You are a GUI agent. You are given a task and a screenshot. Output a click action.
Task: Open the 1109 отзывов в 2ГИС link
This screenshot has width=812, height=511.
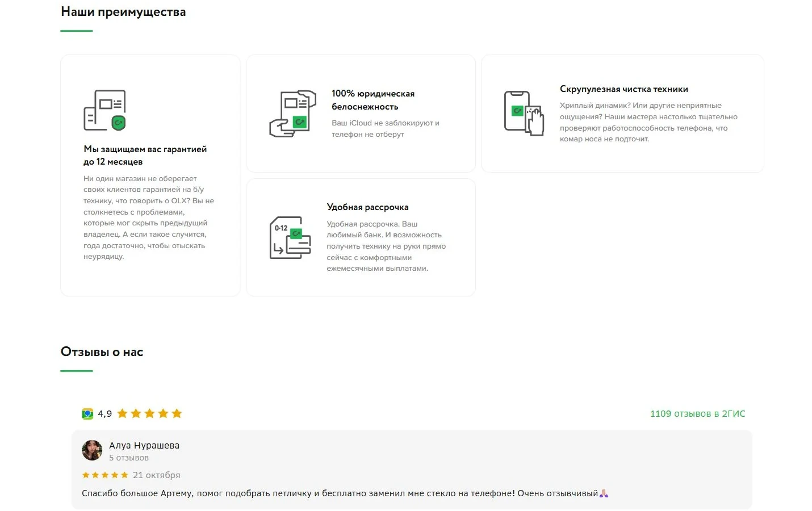(697, 414)
